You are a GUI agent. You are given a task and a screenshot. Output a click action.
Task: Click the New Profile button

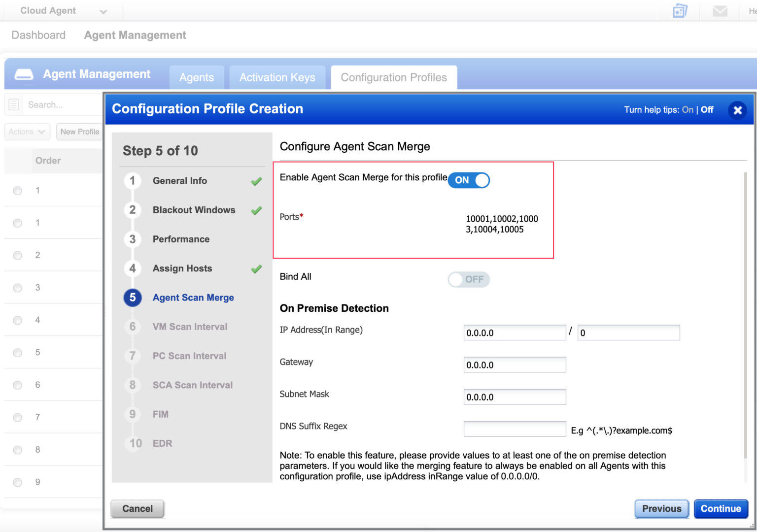pos(80,132)
